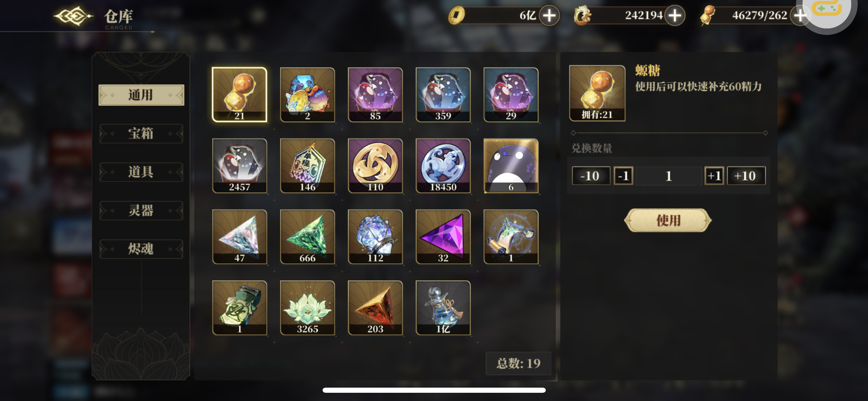The width and height of the screenshot is (868, 401).
Task: Select the blue potion bottle with 1亿
Action: tap(443, 308)
